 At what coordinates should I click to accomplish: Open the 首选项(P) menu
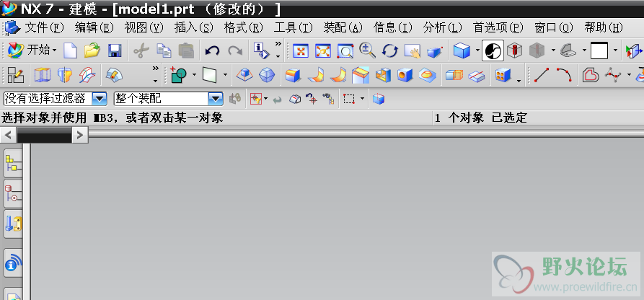(498, 28)
